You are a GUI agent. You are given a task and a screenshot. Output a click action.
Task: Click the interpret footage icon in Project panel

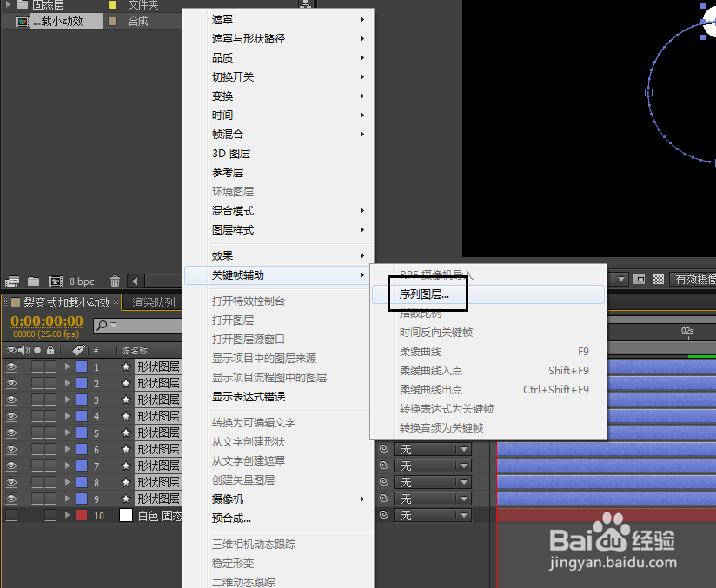pos(12,281)
